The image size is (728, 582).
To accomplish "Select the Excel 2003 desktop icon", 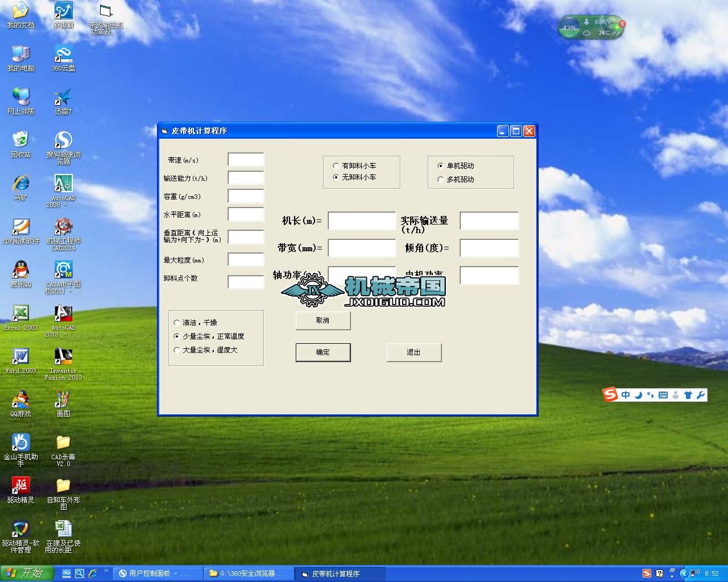I will pyautogui.click(x=20, y=318).
